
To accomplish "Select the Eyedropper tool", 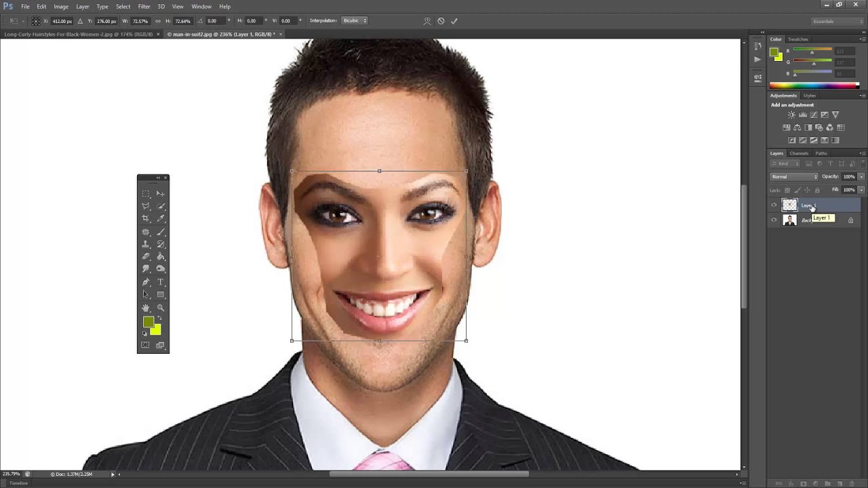I will pos(161,218).
